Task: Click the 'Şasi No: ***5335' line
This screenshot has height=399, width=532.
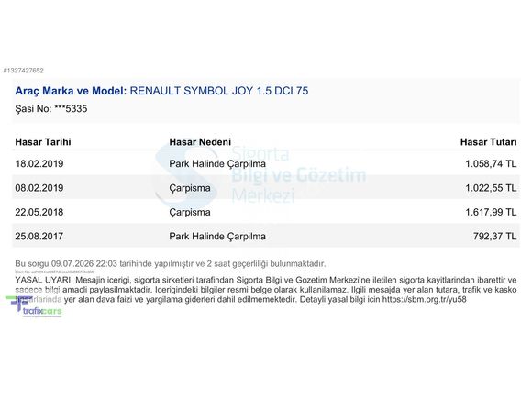Action: pyautogui.click(x=51, y=109)
